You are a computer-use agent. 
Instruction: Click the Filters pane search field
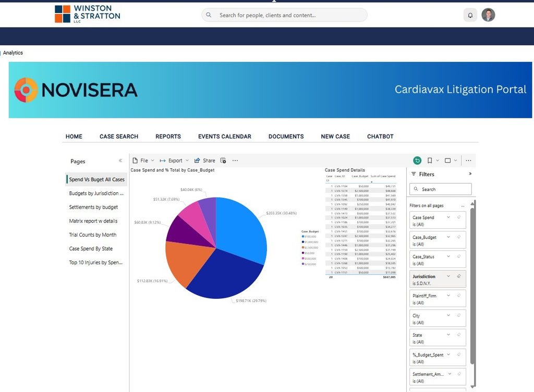point(440,189)
